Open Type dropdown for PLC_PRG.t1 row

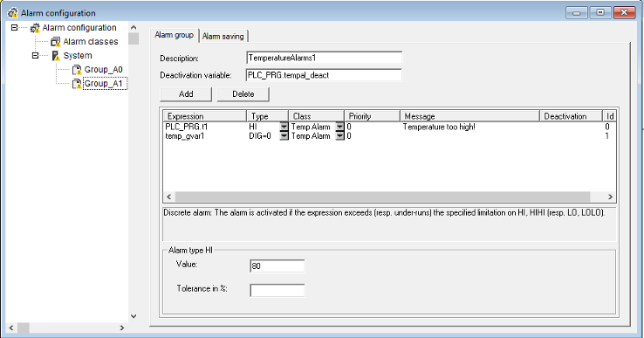click(284, 127)
